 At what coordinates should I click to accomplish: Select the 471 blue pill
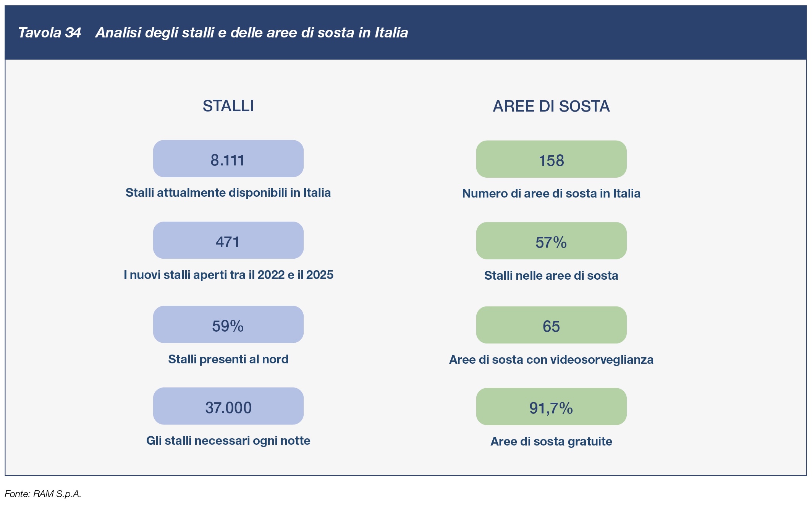point(228,241)
